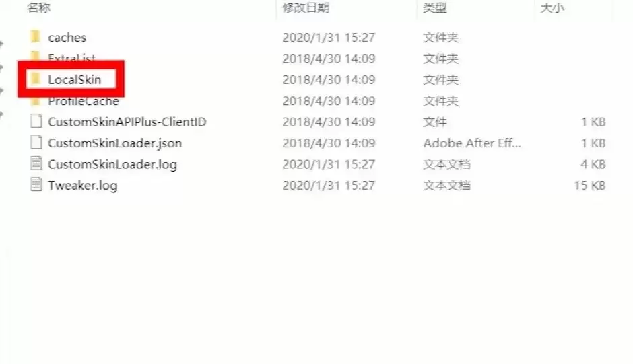633x364 pixels.
Task: Select the CustomSkinLoader.json file name
Action: pyautogui.click(x=114, y=143)
